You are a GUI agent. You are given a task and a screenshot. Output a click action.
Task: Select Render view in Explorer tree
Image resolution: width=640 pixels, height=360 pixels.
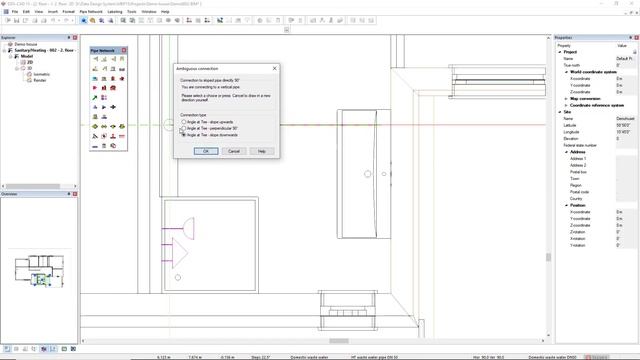[40, 80]
